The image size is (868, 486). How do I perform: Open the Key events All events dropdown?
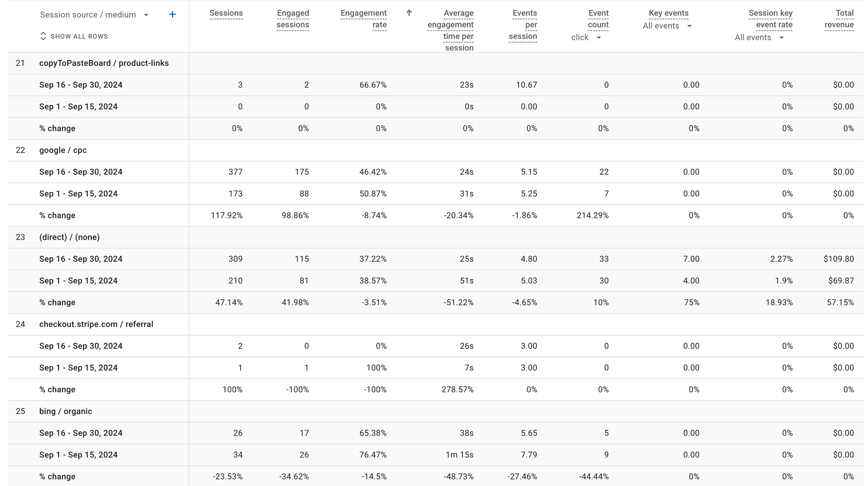[x=667, y=26]
